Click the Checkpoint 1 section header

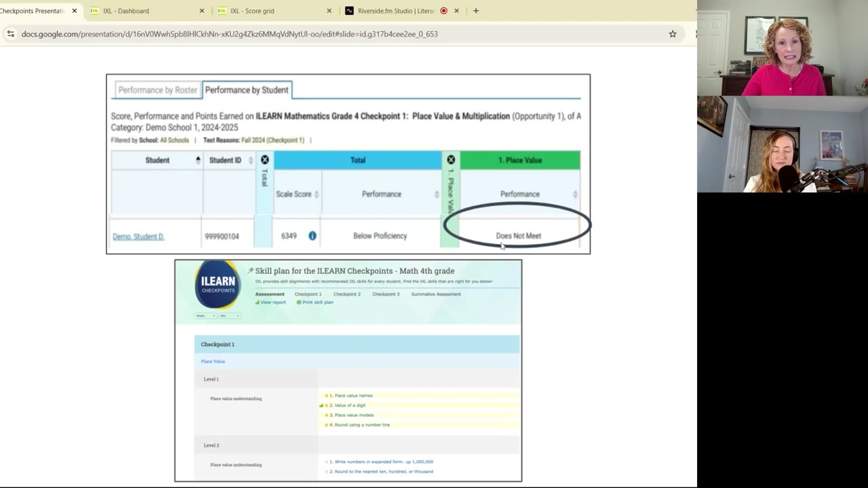pos(357,344)
